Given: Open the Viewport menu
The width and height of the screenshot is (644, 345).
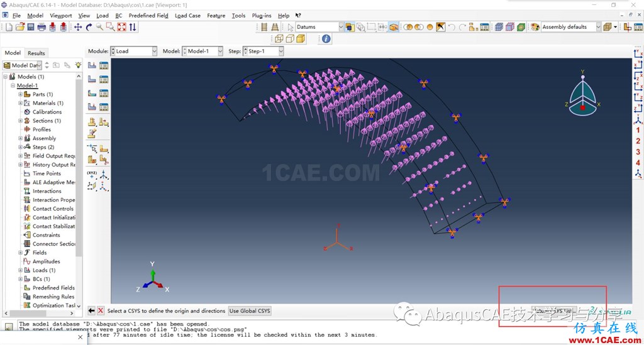Looking at the screenshot, I should pyautogui.click(x=61, y=16).
